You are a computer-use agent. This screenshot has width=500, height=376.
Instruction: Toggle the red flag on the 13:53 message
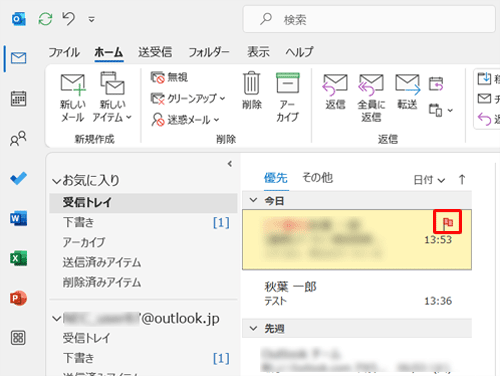tap(447, 222)
